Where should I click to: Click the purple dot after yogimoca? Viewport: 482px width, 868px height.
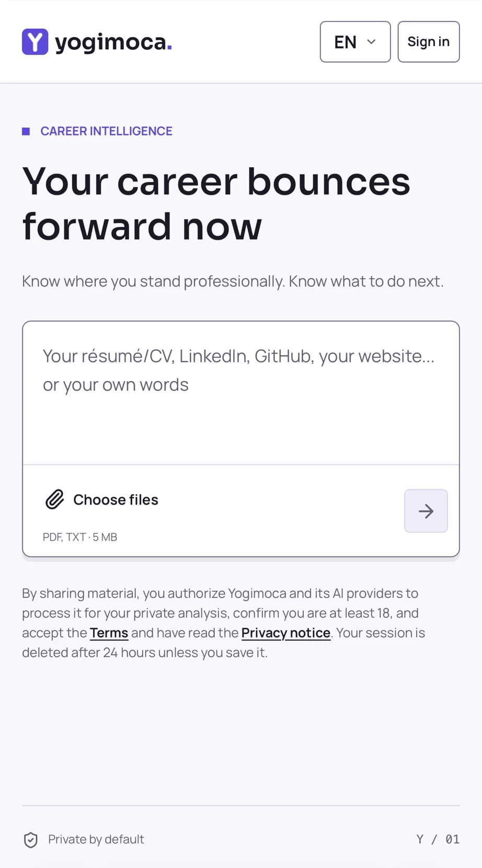click(x=169, y=49)
